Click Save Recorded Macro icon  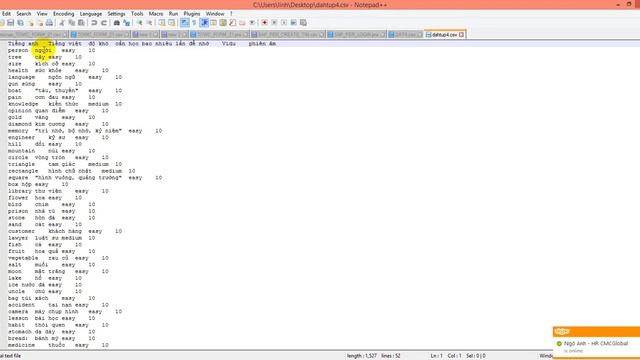pos(303,23)
